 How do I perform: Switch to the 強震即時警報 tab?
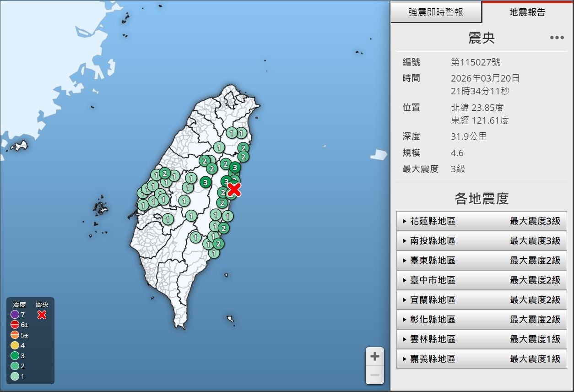(x=436, y=12)
